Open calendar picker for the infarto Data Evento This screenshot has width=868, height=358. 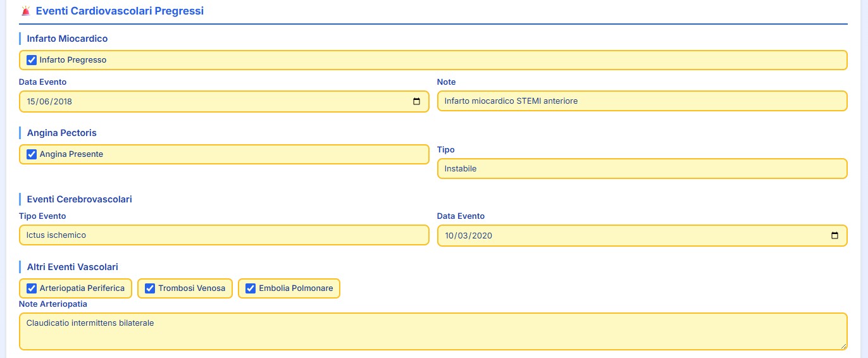coord(416,101)
